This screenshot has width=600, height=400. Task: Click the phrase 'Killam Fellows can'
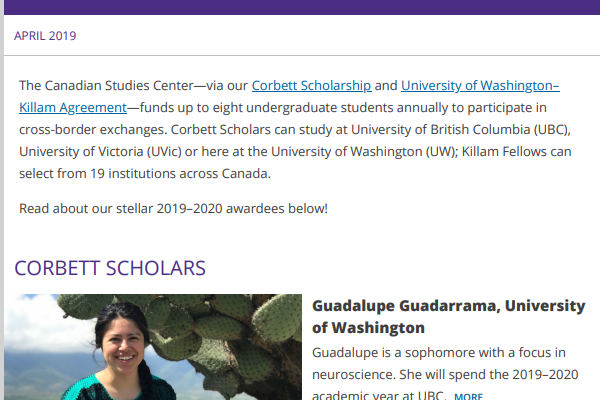tap(516, 152)
